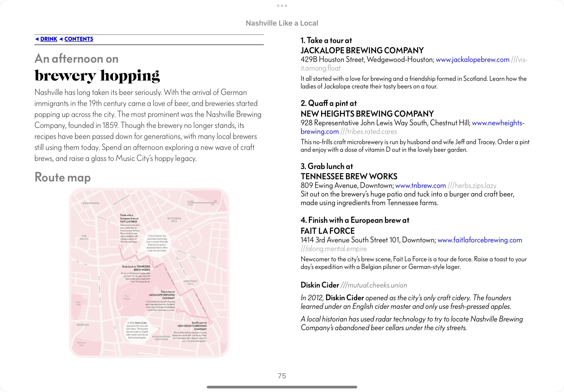The image size is (564, 392).
Task: Click route marker 3 on the map
Action: [x=151, y=262]
